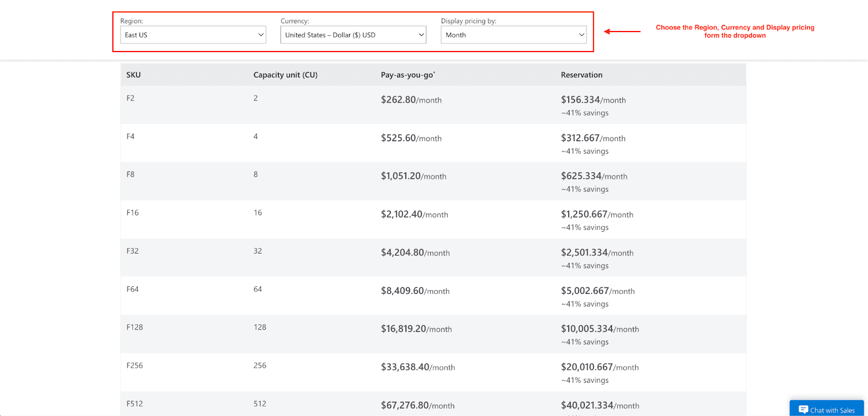This screenshot has width=868, height=416.
Task: Select the F2 SKU cell
Action: [x=130, y=98]
